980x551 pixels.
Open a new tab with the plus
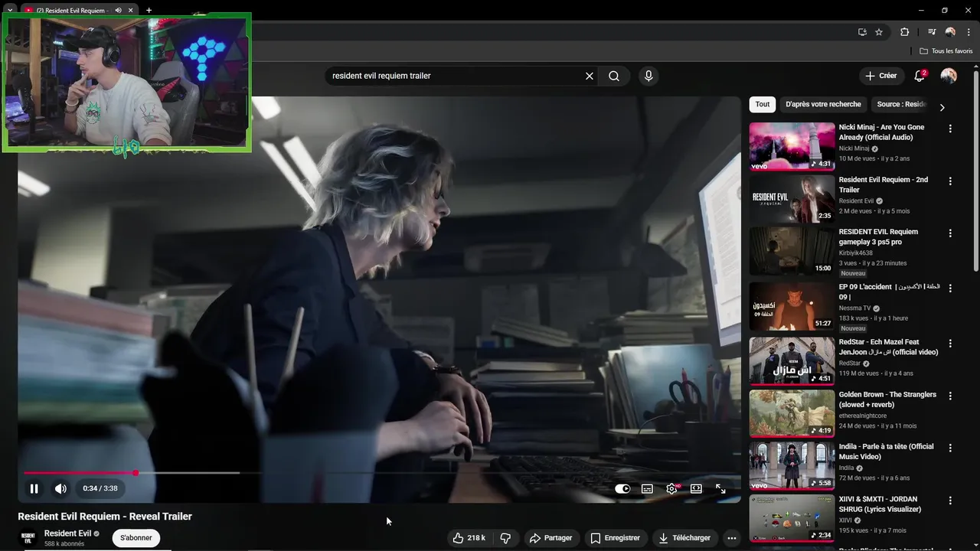click(149, 11)
